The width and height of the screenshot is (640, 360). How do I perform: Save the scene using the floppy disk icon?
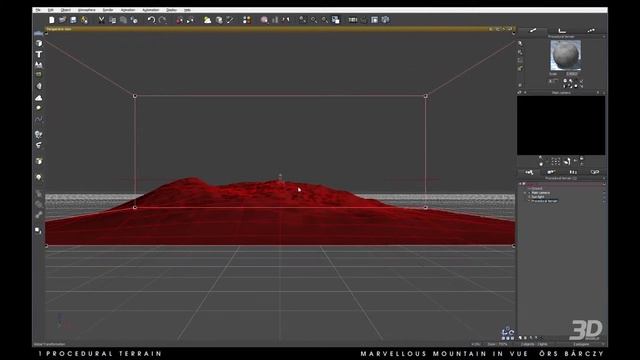pyautogui.click(x=73, y=20)
